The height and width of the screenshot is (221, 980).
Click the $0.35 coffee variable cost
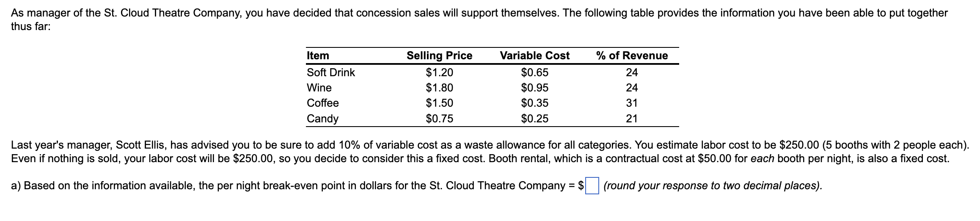coord(534,103)
